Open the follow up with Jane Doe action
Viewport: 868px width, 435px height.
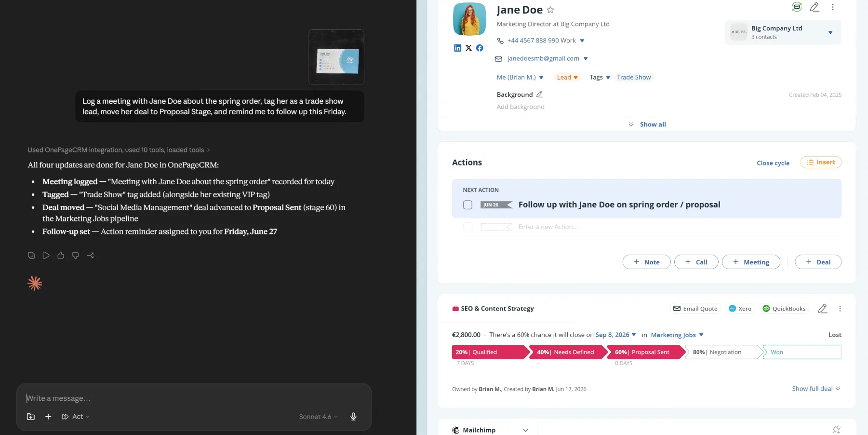619,204
